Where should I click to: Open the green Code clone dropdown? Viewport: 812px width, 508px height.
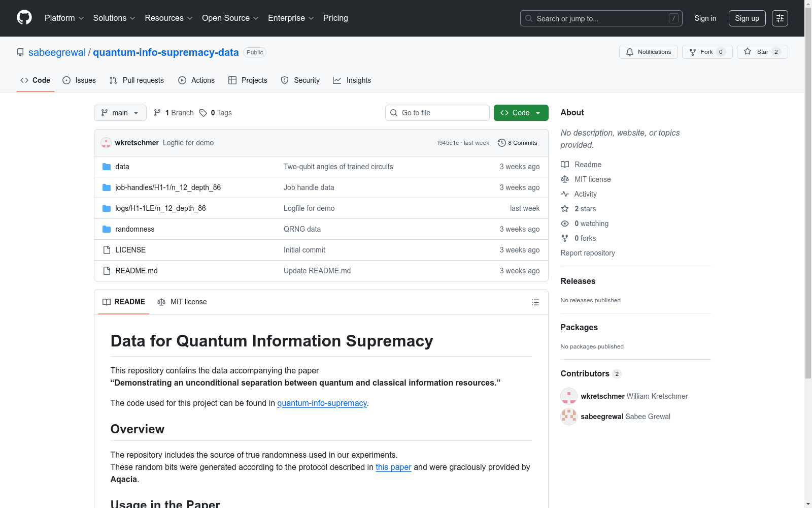[x=521, y=113]
